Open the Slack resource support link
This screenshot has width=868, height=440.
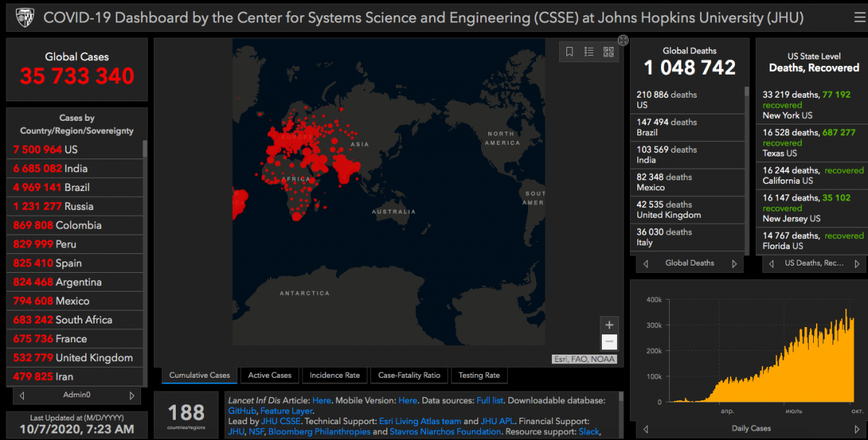[x=590, y=431]
